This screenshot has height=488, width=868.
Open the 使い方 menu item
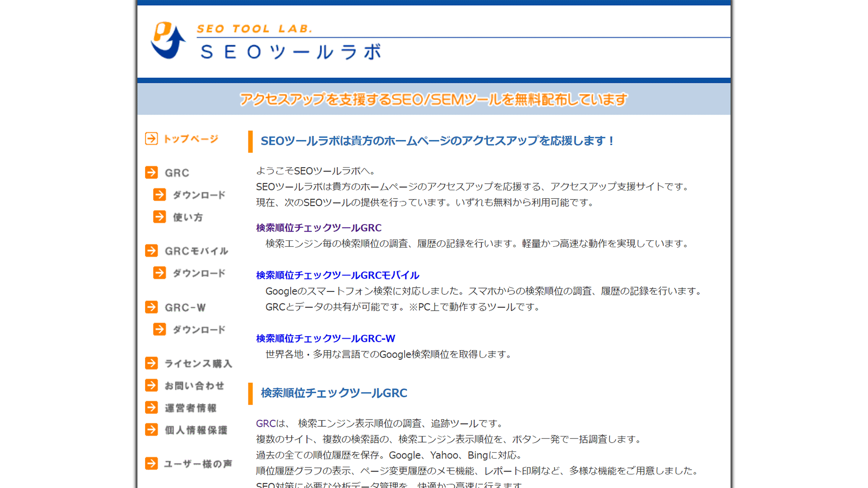pyautogui.click(x=188, y=217)
